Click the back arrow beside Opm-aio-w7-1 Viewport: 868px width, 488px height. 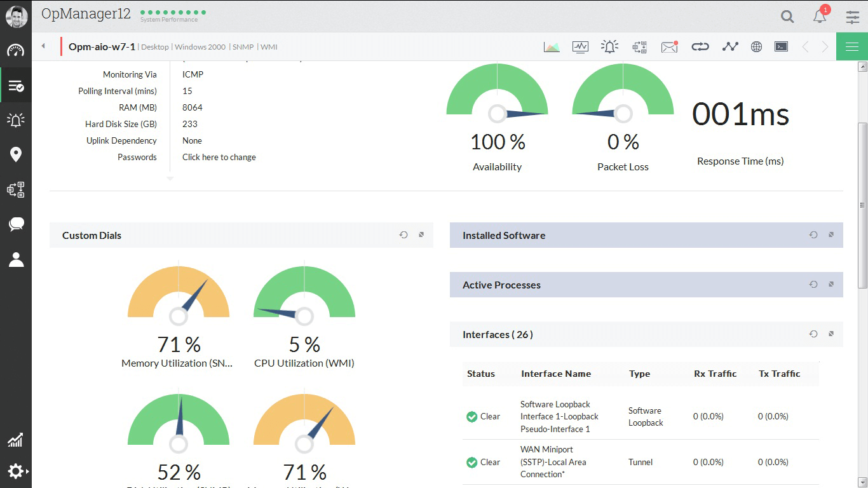click(43, 46)
